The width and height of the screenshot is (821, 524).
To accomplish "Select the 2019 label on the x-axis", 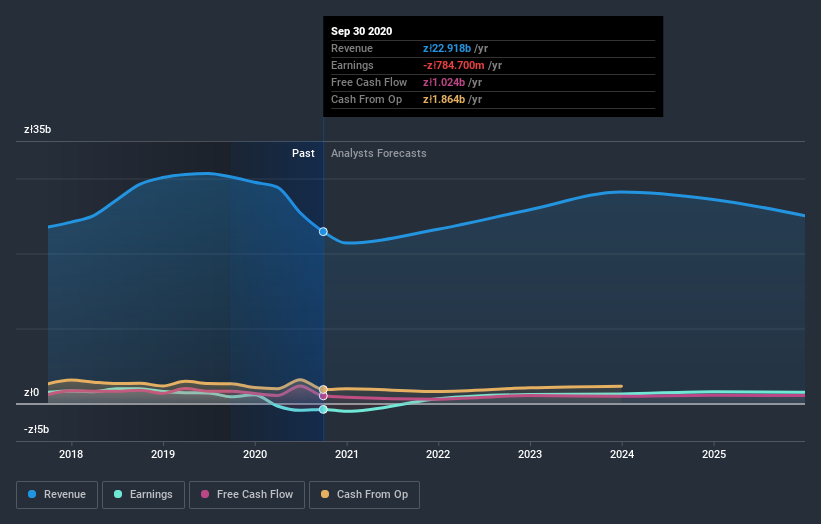I will point(163,454).
